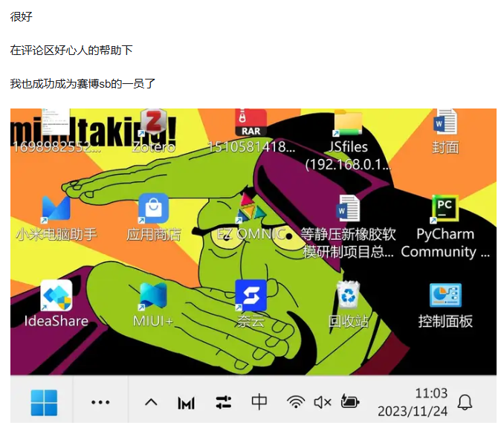This screenshot has width=504, height=431.
Task: Open 控制面板 control panel
Action: 445,295
